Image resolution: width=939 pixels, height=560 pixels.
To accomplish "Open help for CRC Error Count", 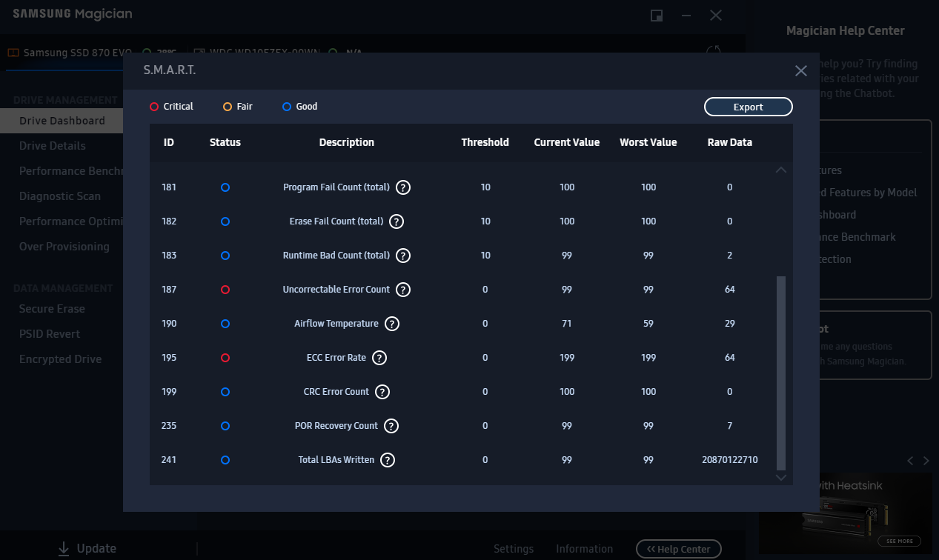I will point(382,392).
